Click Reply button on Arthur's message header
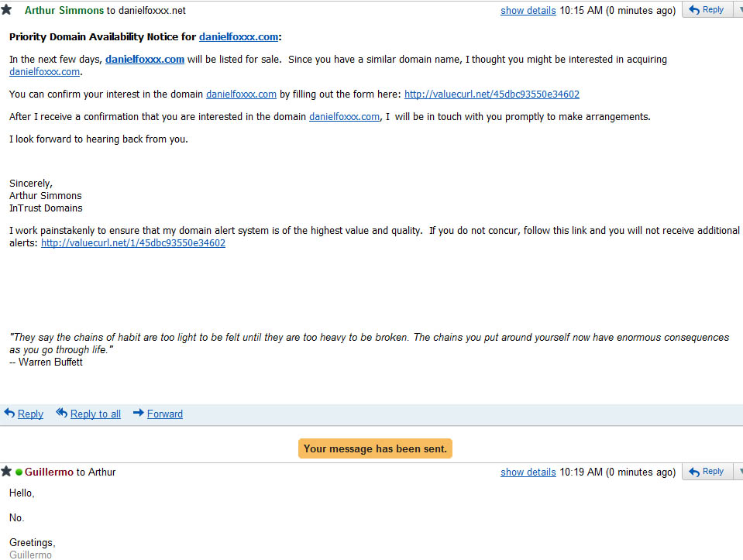Screen dimensions: 743x560 (x=707, y=9)
